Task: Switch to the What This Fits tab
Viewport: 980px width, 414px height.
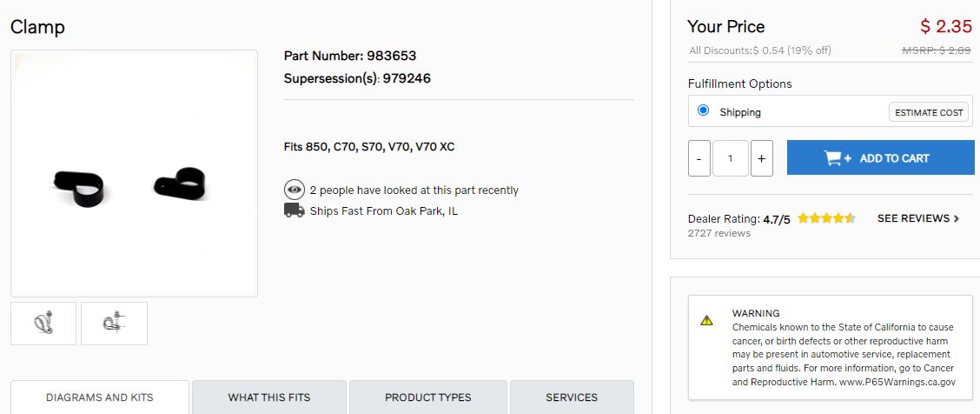Action: pyautogui.click(x=268, y=397)
